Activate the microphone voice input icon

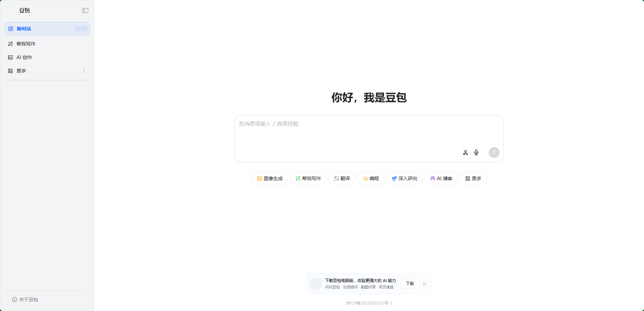tap(476, 152)
